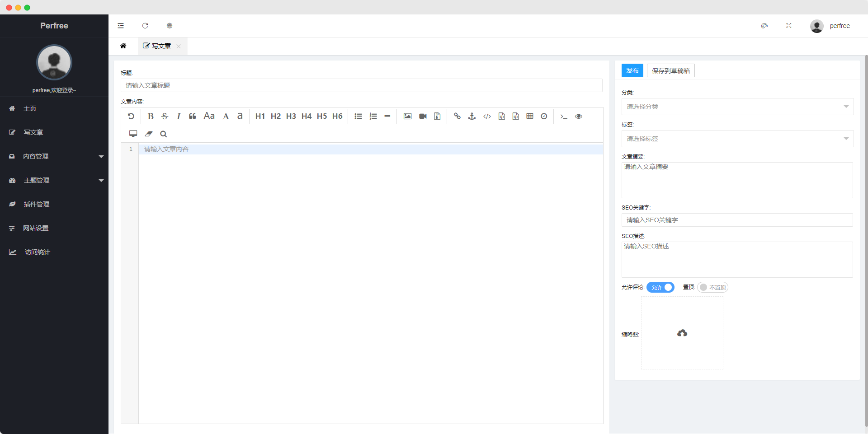
Task: Apply strikethrough formatting
Action: 165,116
